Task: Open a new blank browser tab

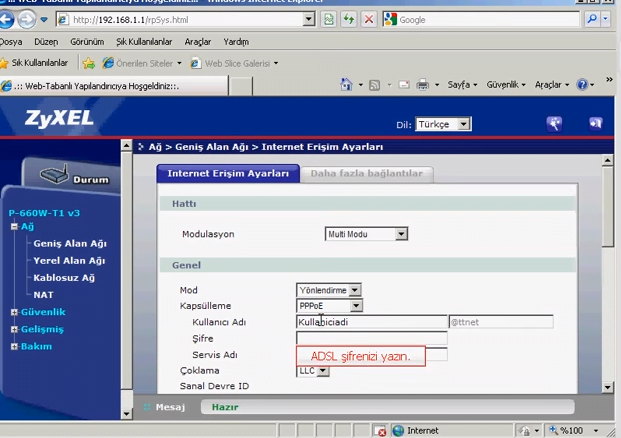Action: (x=240, y=86)
